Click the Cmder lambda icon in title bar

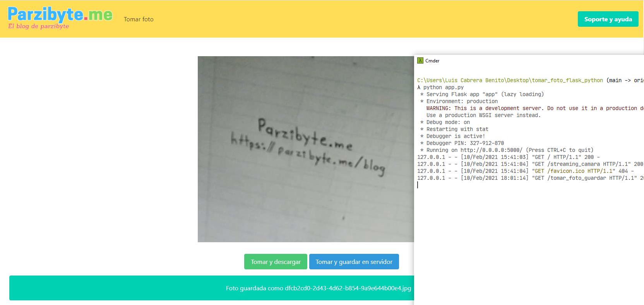(x=420, y=60)
